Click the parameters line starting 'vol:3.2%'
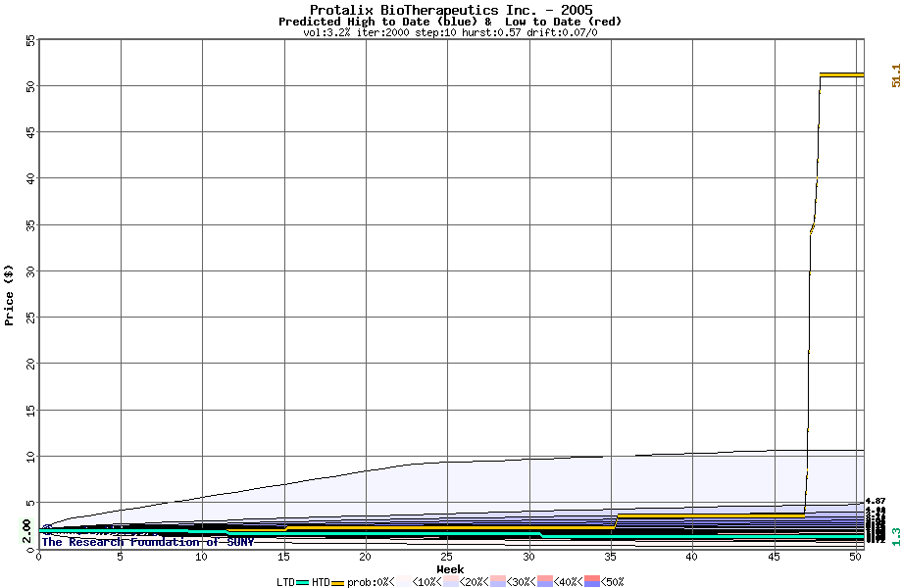This screenshot has width=902, height=588. point(450,32)
